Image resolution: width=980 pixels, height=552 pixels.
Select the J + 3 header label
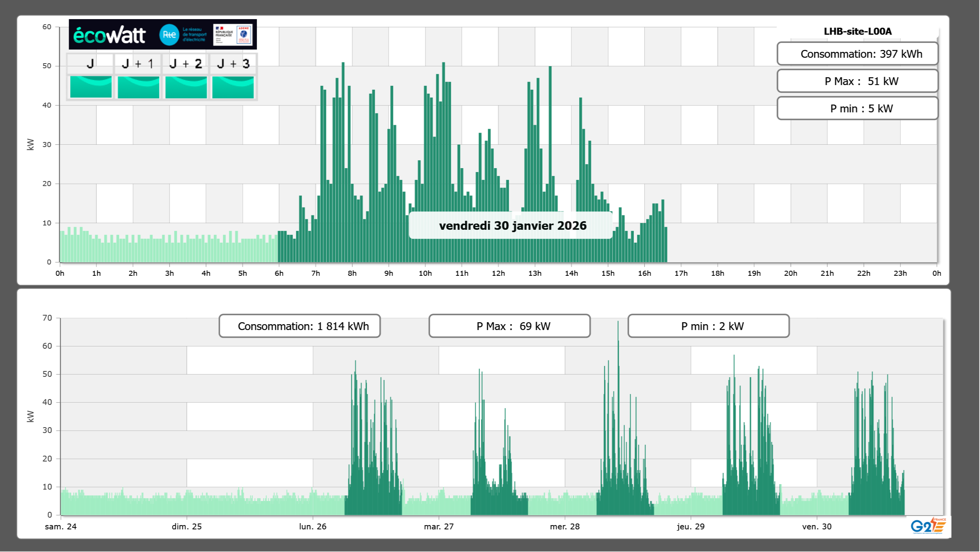(x=233, y=64)
